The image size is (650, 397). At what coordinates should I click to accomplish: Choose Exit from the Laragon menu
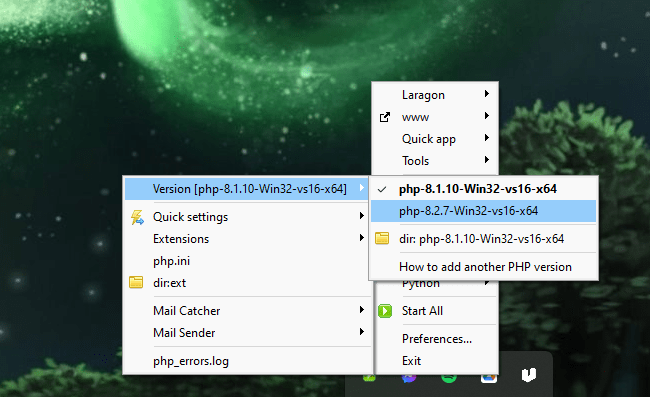pyautogui.click(x=436, y=361)
